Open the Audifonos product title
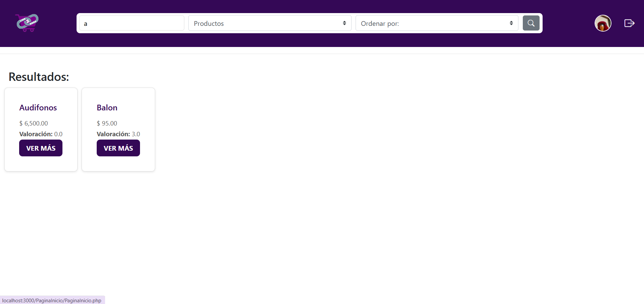Screen dimensions: 644x304 coord(38,108)
